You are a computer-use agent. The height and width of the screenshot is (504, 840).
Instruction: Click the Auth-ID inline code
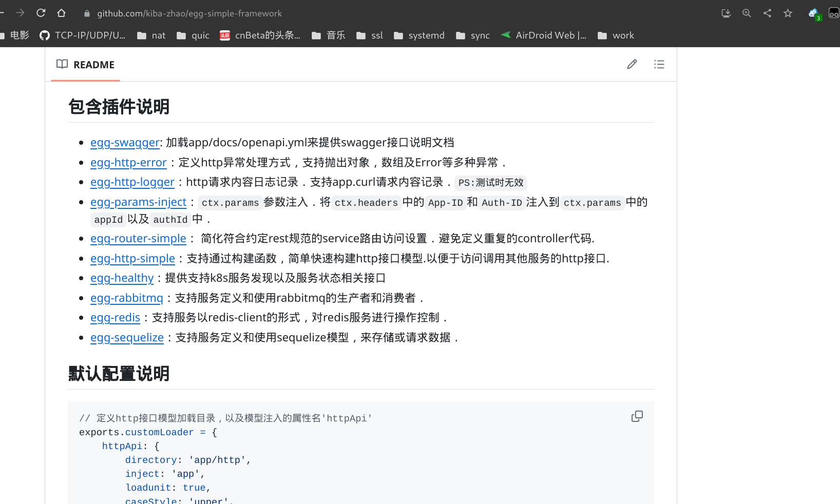pyautogui.click(x=502, y=203)
